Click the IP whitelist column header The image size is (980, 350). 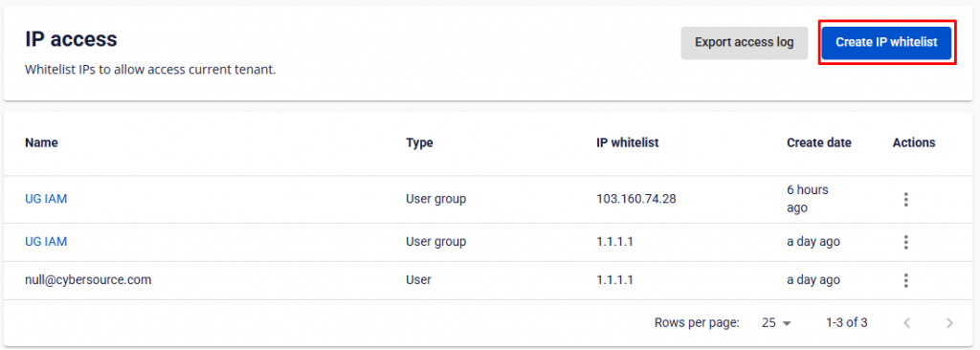(x=628, y=142)
